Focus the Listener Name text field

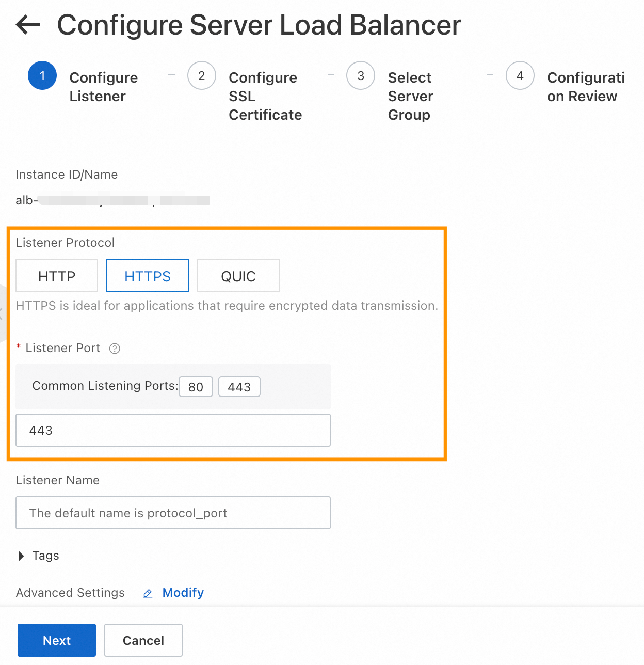pos(173,513)
